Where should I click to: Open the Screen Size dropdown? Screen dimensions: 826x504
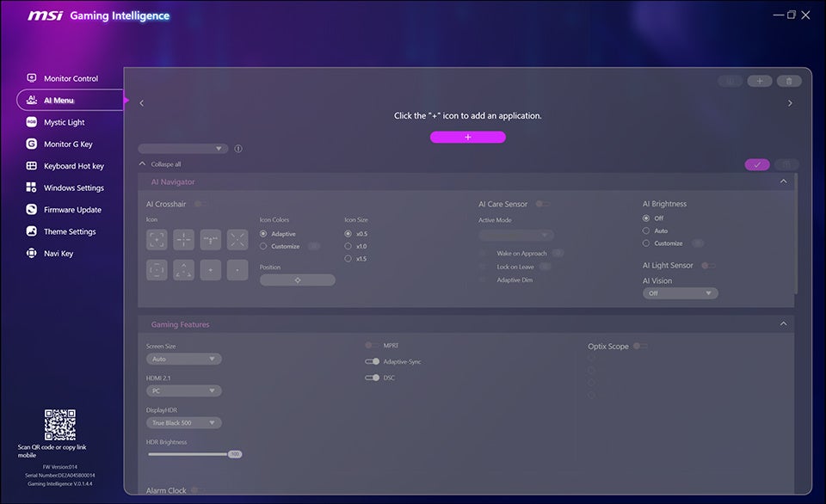click(x=183, y=359)
